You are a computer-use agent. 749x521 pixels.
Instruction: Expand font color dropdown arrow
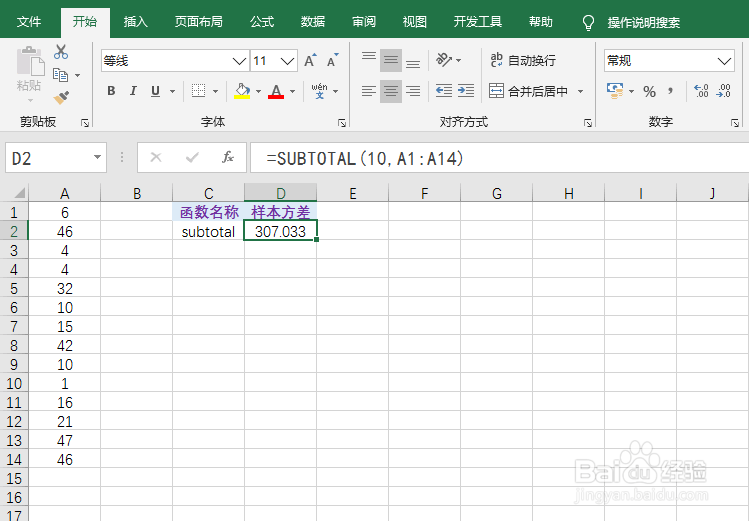pyautogui.click(x=292, y=91)
